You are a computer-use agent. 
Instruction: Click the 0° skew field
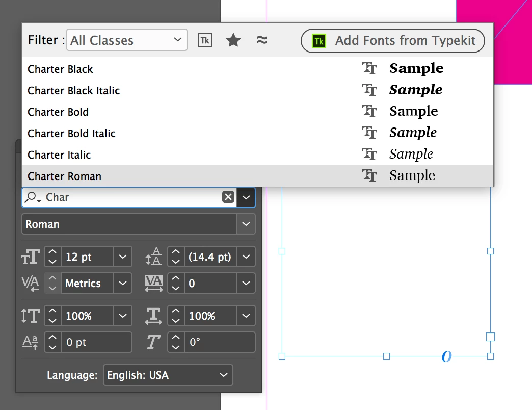(220, 342)
